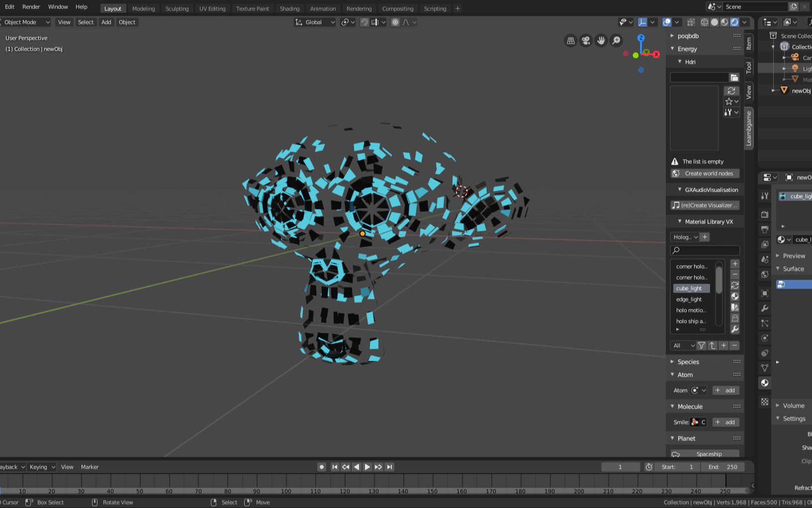Screen dimensions: 812x508
Task: Open the Render menu
Action: [31, 6]
